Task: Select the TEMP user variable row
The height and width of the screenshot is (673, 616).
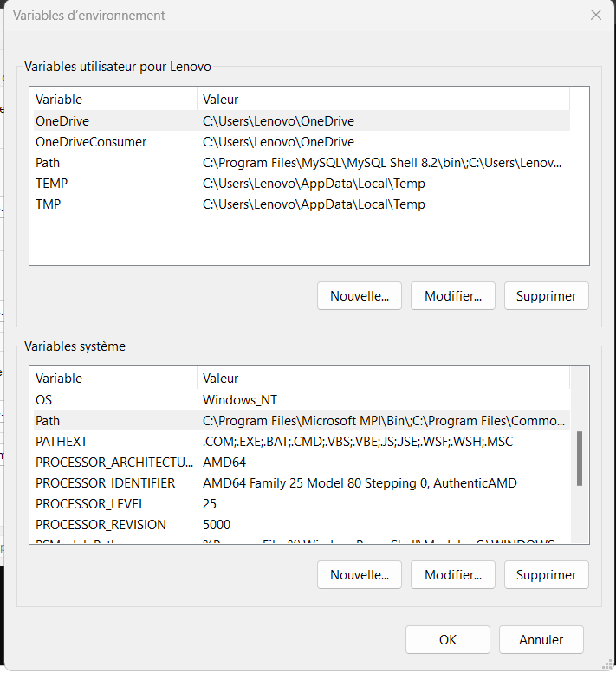Action: click(x=51, y=184)
